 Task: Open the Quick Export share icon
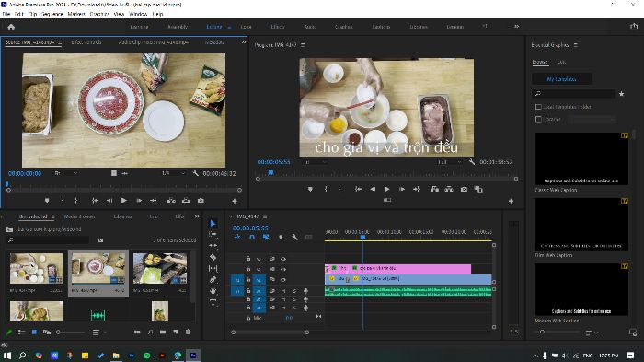(634, 27)
